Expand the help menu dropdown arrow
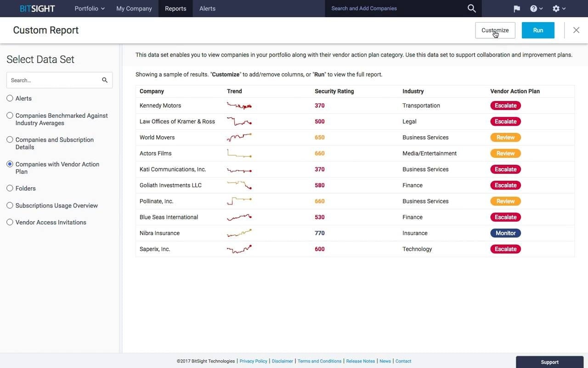This screenshot has width=588, height=368. click(541, 9)
